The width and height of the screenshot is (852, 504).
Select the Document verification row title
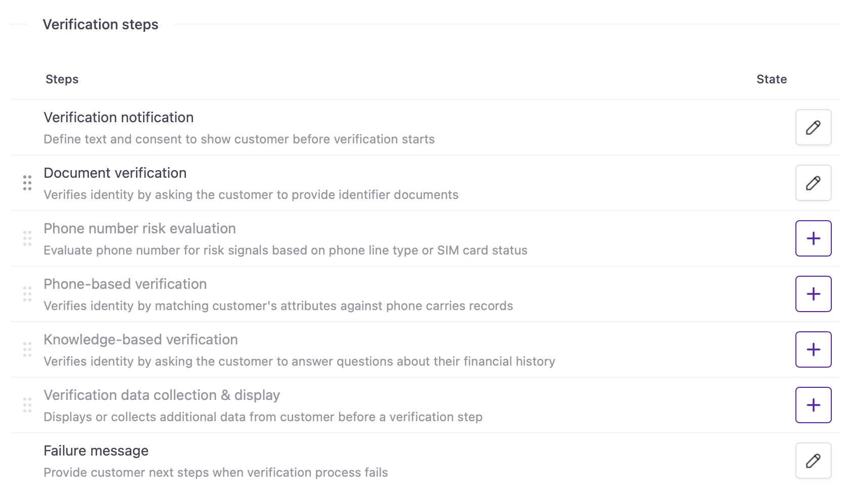point(115,173)
